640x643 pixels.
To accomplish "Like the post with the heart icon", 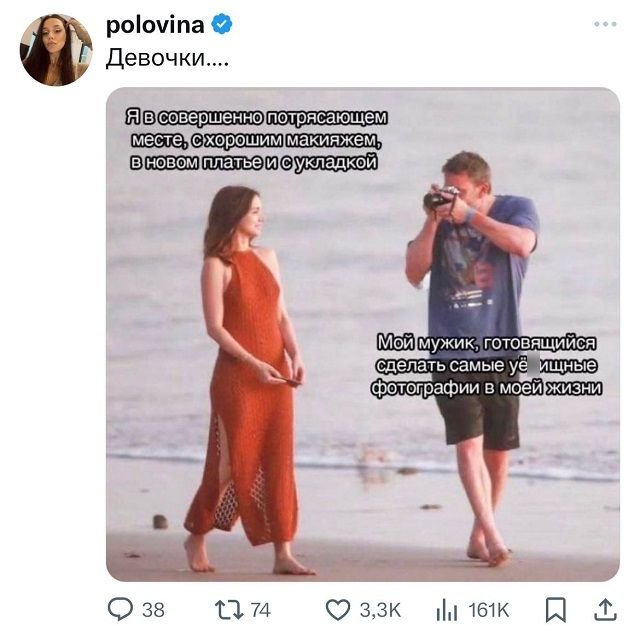I will (339, 608).
